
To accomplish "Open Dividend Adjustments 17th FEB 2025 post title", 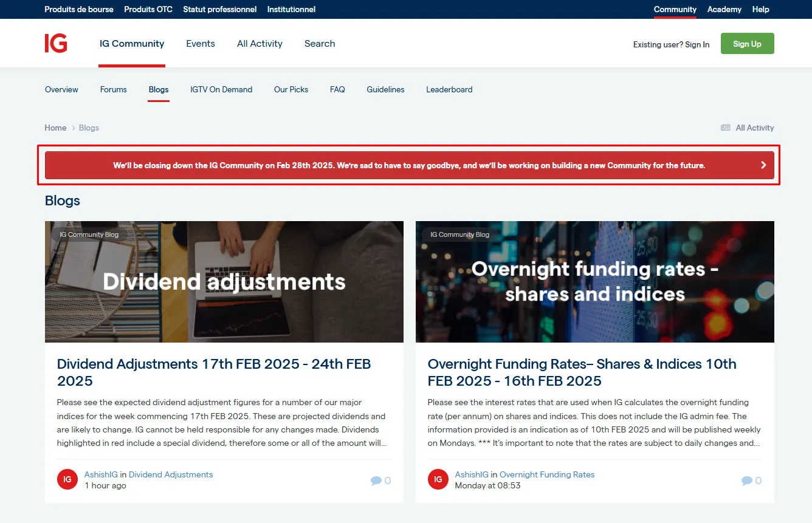I will 214,372.
